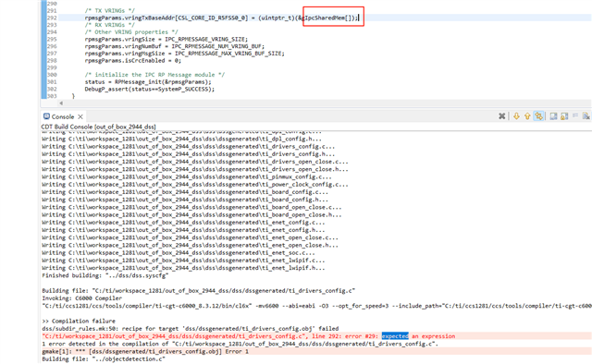Close the Console tab
Screen dimensions: 592x364
(80, 116)
